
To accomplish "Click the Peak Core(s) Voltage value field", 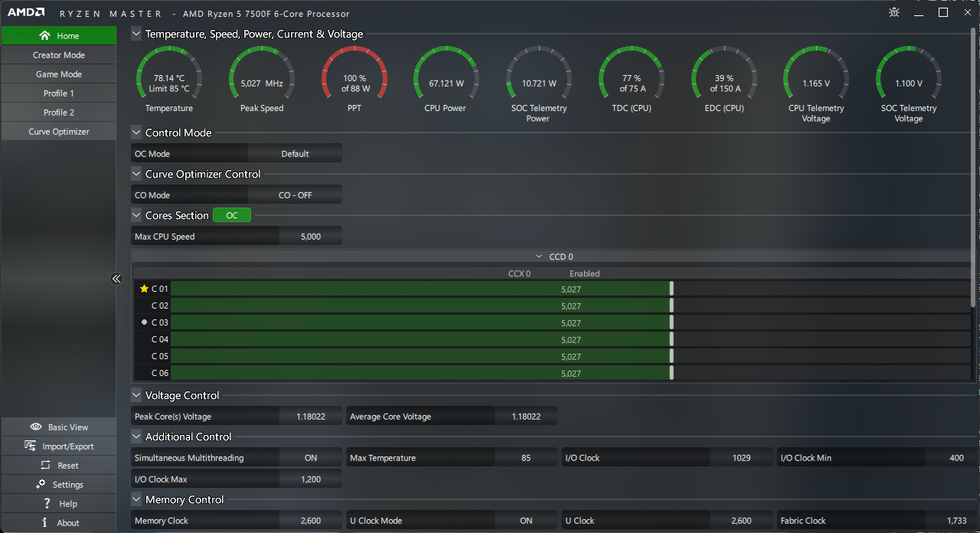I will coord(311,417).
